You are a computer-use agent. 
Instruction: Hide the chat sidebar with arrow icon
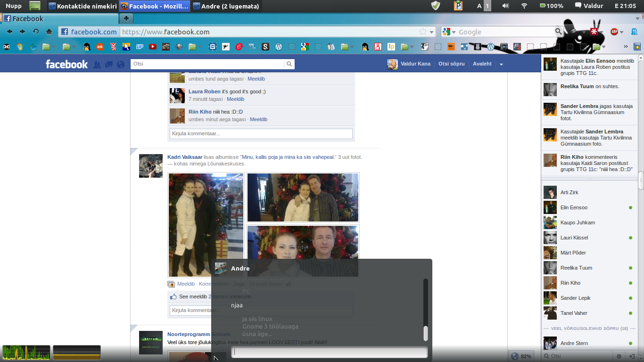tap(631, 356)
